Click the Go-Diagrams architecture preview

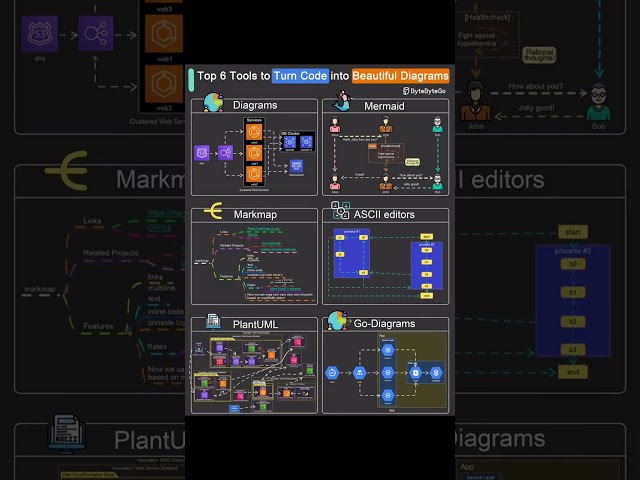click(x=385, y=372)
